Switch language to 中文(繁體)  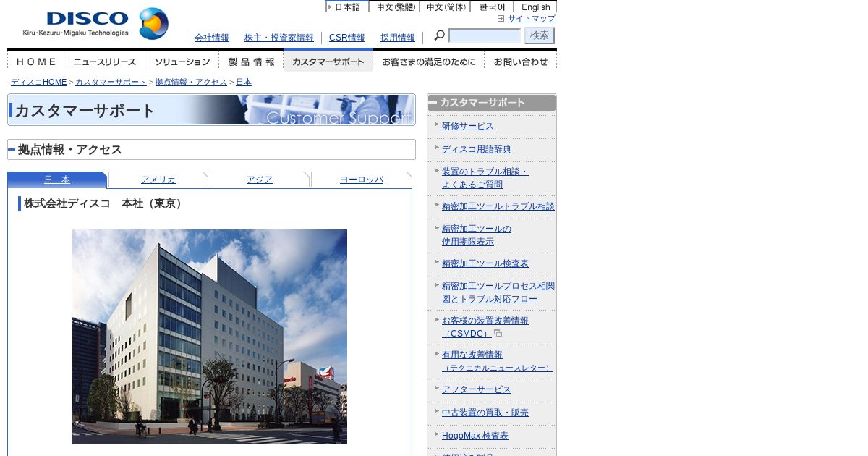coord(394,7)
